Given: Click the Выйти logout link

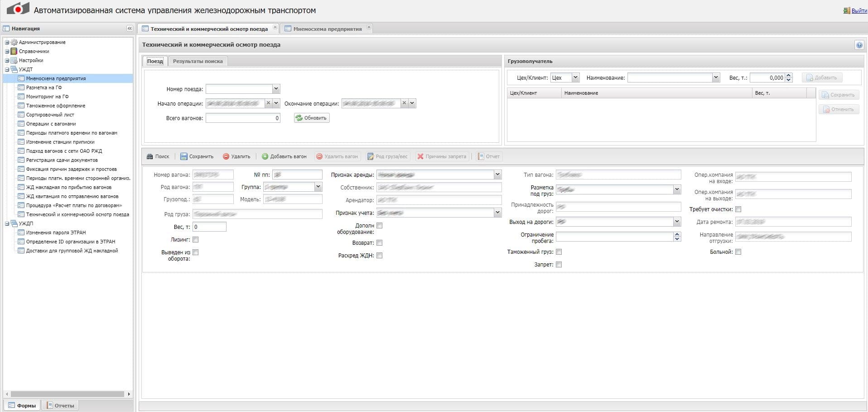Looking at the screenshot, I should tap(859, 10).
